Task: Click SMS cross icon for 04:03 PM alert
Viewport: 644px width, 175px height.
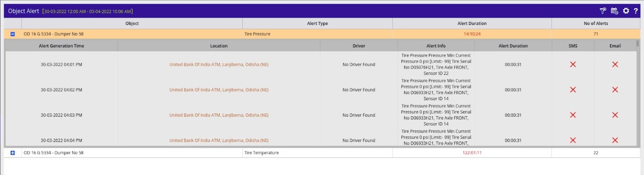Action: (x=573, y=115)
